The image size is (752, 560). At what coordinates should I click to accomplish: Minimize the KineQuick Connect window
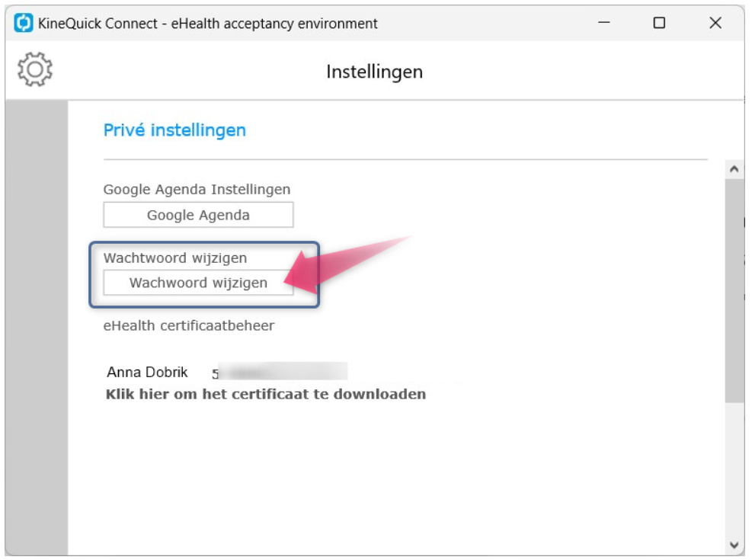coord(604,23)
